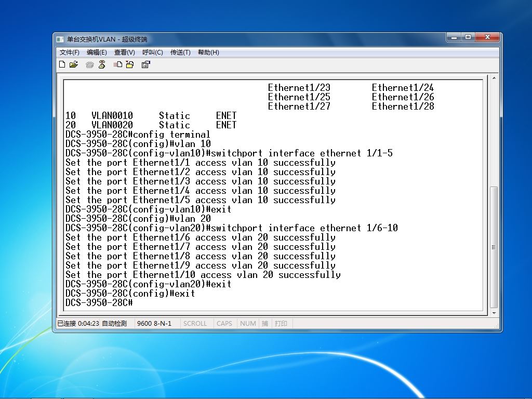This screenshot has height=399, width=532.
Task: Click the Send file toolbar icon
Action: tap(118, 64)
